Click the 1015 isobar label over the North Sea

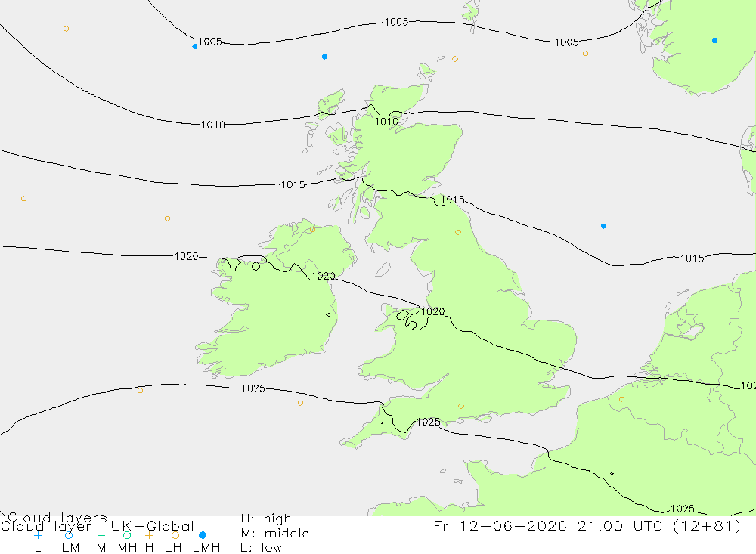coord(692,258)
